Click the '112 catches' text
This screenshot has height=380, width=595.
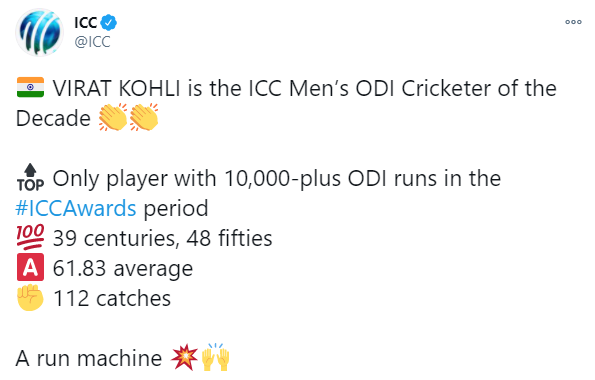112,298
